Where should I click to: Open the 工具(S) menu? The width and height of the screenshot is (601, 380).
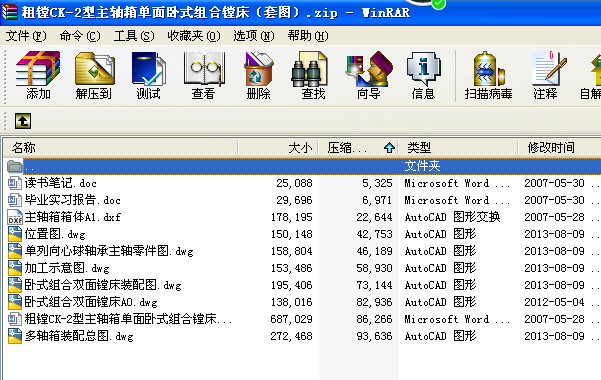134,36
